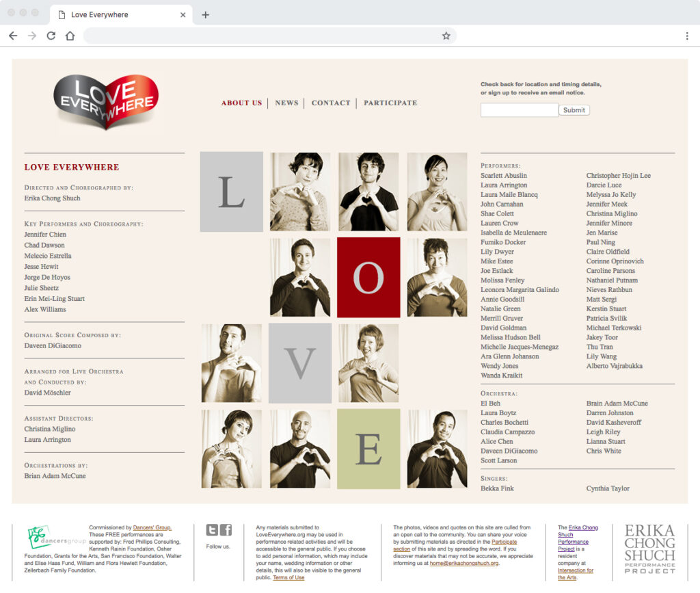
Task: Click the name Erika Chong Shuch under Directed
Action: click(52, 198)
